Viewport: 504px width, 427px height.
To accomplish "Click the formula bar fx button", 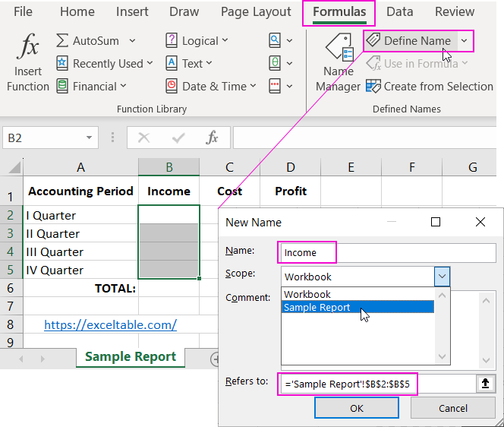I will pos(212,138).
